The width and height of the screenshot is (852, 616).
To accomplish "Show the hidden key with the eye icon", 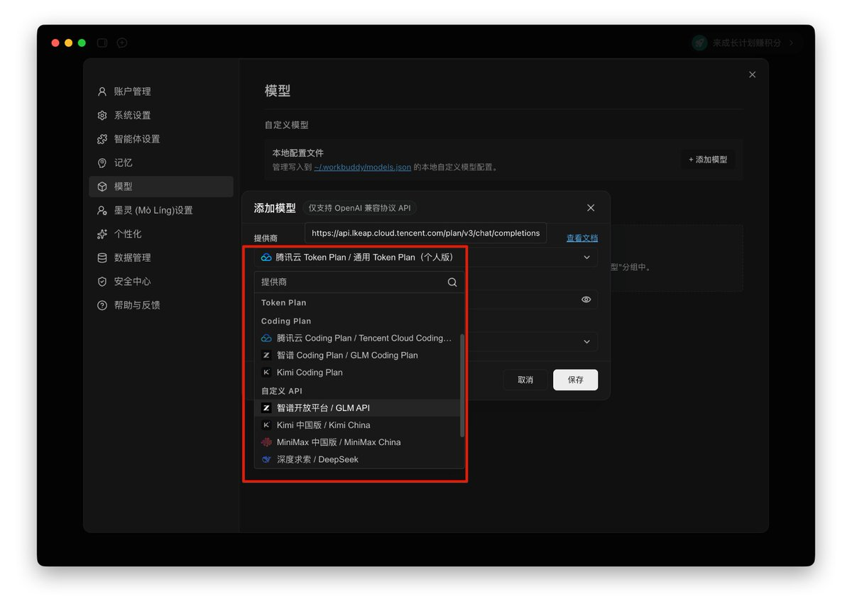I will click(586, 299).
